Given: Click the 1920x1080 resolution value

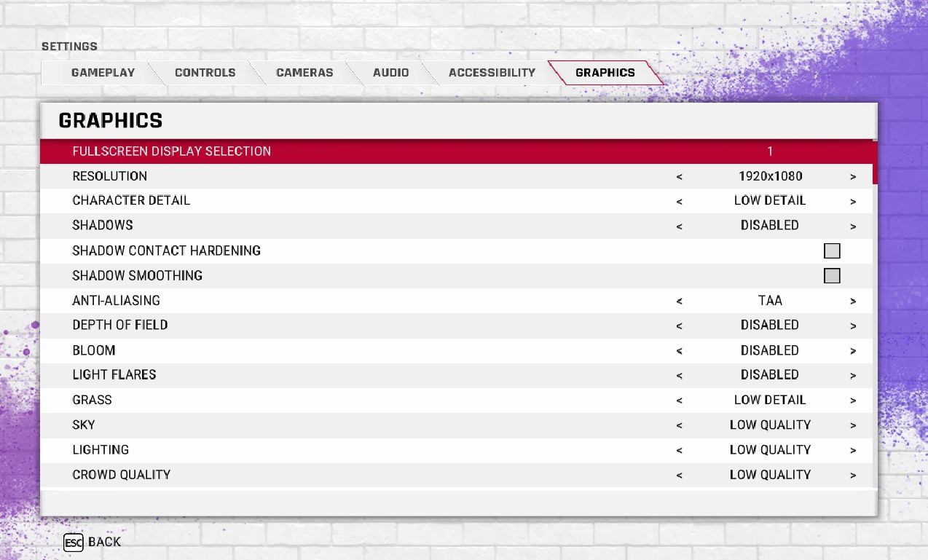Looking at the screenshot, I should (x=770, y=176).
